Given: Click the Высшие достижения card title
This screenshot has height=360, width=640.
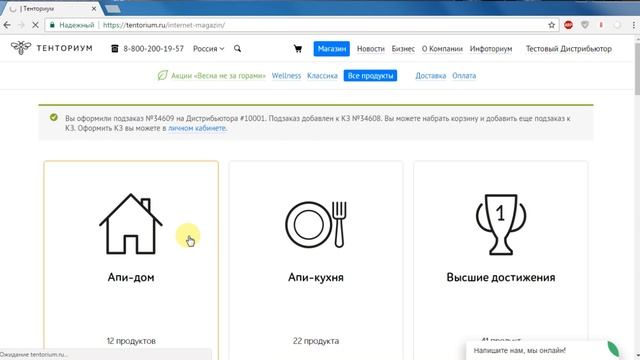Looking at the screenshot, I should (501, 277).
